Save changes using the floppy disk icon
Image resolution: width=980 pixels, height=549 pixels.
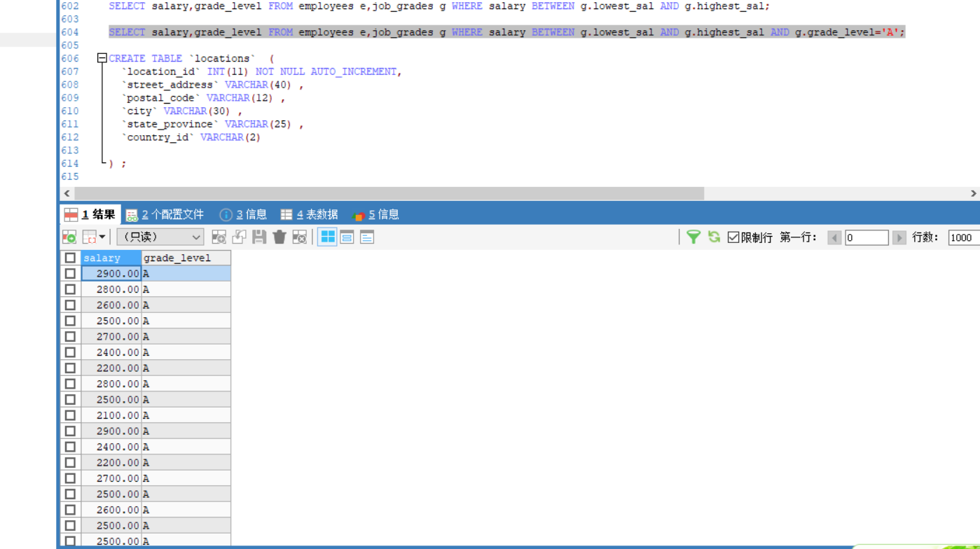[260, 237]
